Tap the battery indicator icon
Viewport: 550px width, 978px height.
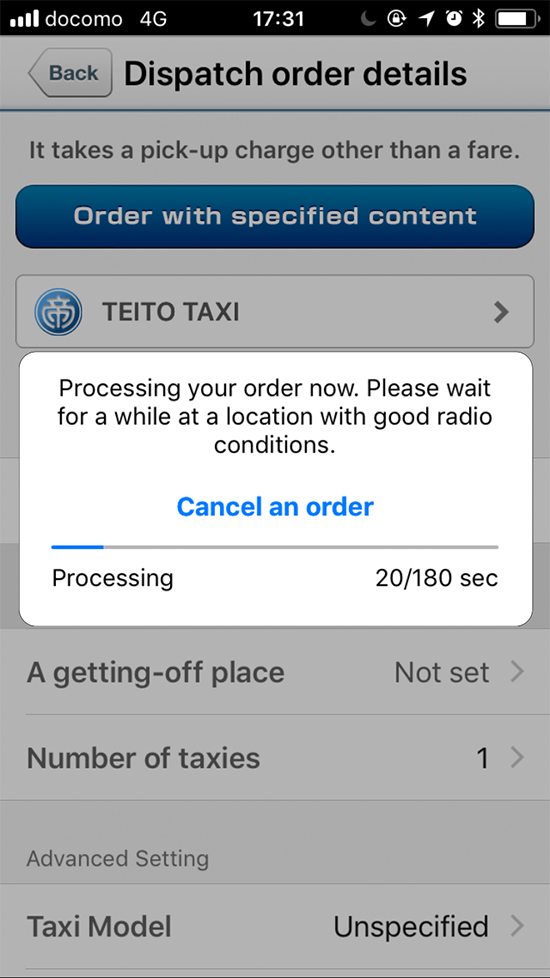516,19
